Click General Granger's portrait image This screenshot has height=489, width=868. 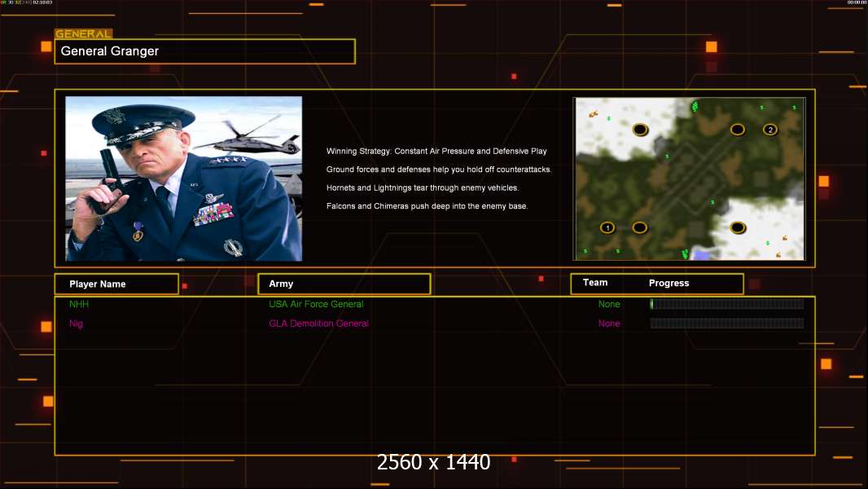(x=184, y=178)
